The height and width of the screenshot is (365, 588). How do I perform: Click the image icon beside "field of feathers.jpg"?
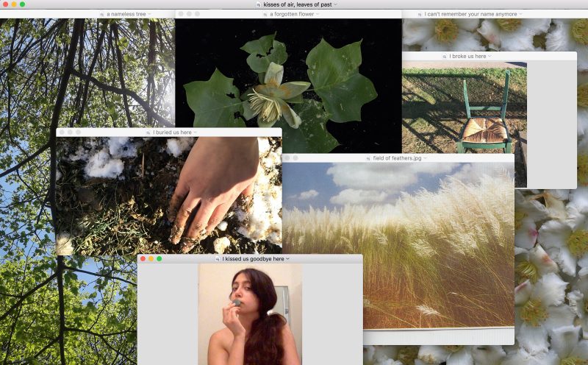pyautogui.click(x=367, y=158)
